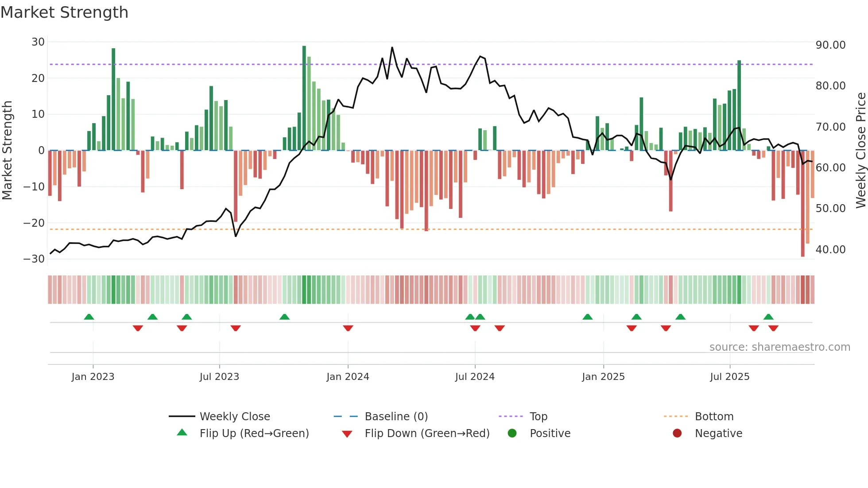
Task: Toggle the Bottom legend label
Action: (x=714, y=417)
